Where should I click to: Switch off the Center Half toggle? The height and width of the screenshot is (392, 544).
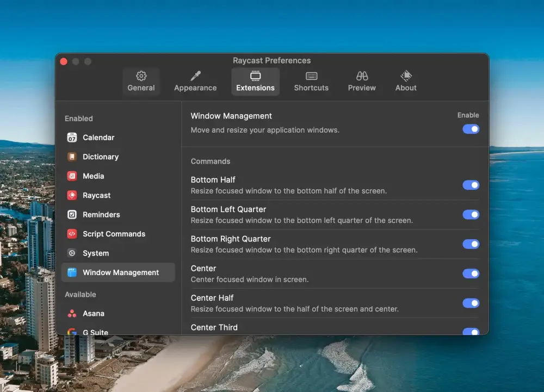pos(471,303)
